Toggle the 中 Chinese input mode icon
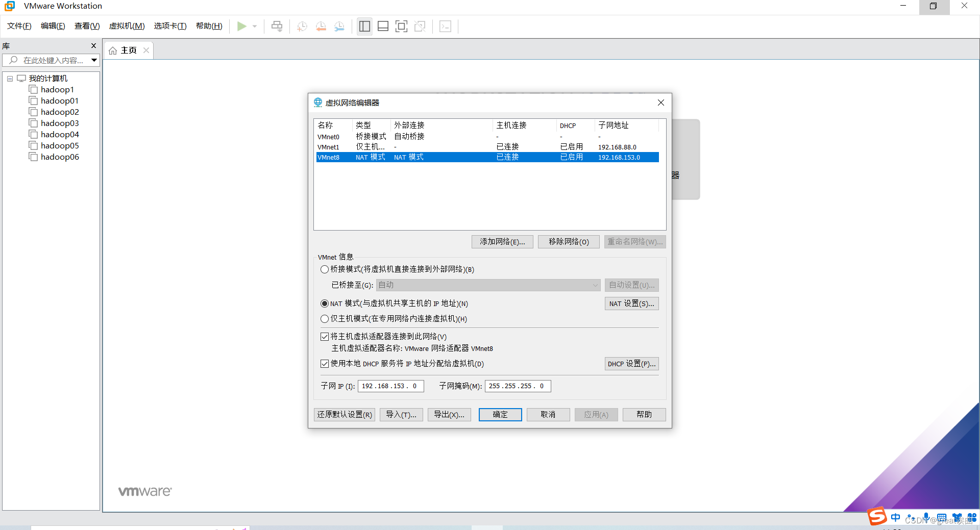 point(896,517)
